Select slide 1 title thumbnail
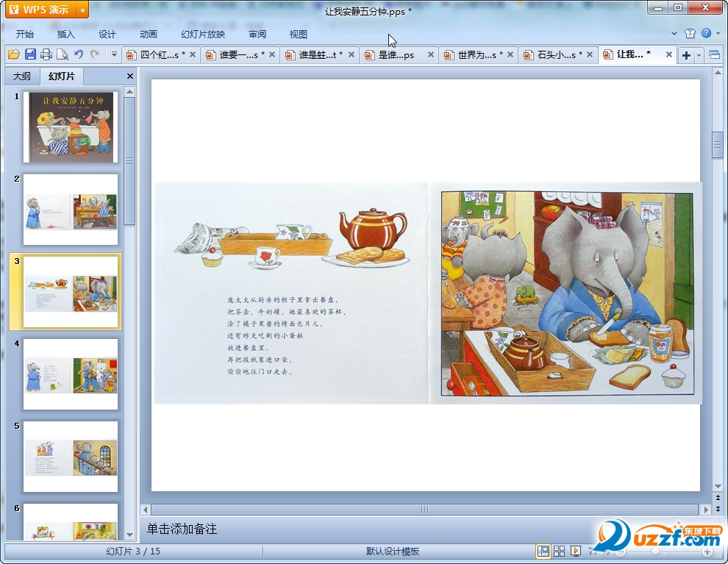The width and height of the screenshot is (728, 564). tap(71, 127)
